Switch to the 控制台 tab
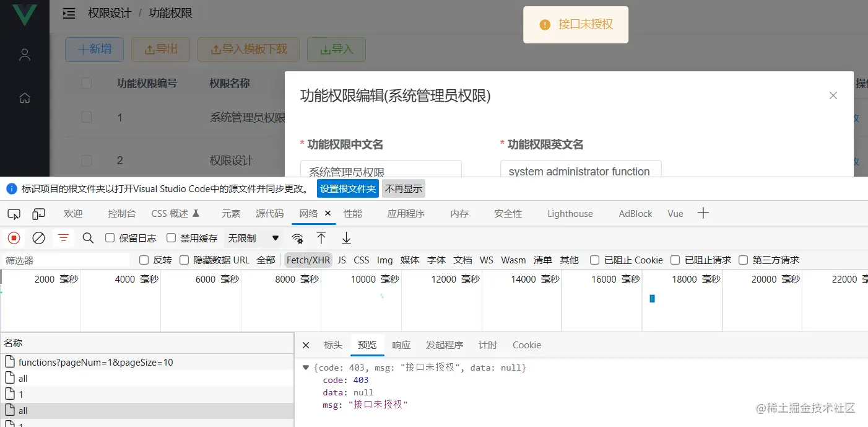The image size is (868, 427). (x=121, y=214)
